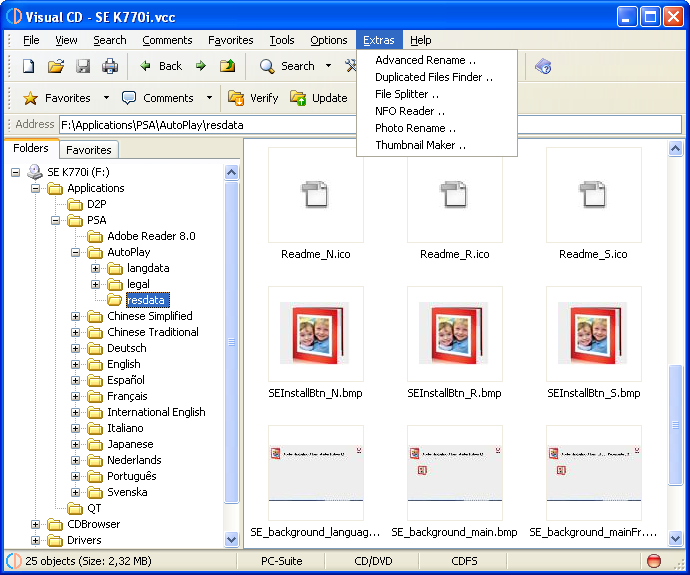Screen dimensions: 690x575
Task: Choose Photo Rename menu entry
Action: point(437,128)
